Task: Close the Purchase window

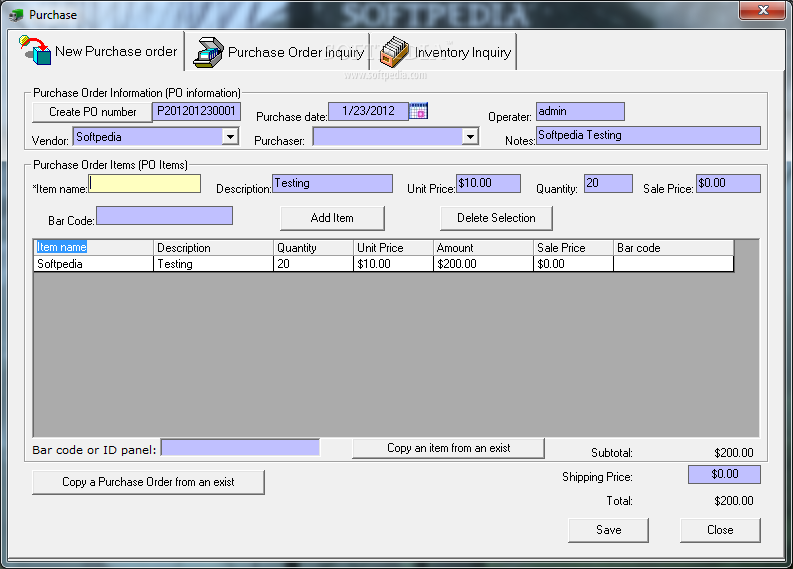Action: pyautogui.click(x=763, y=10)
